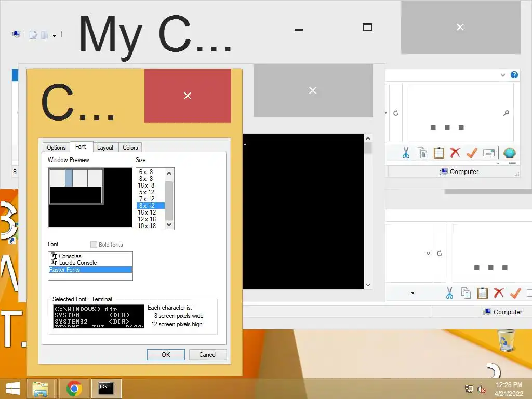This screenshot has width=532, height=399.
Task: Open address history dropdown in lower My Computer window
Action: [x=428, y=254]
